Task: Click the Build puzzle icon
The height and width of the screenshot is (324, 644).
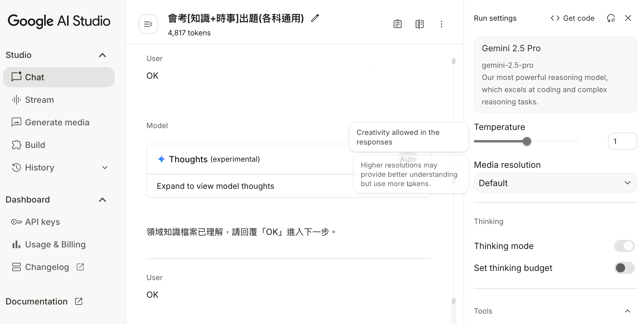Action: pos(16,145)
